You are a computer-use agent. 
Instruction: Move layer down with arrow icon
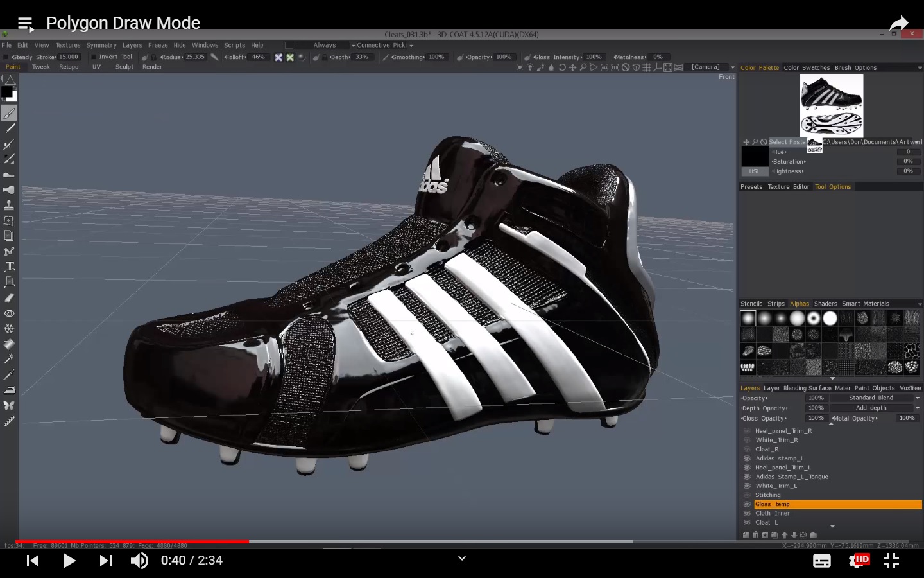[794, 535]
